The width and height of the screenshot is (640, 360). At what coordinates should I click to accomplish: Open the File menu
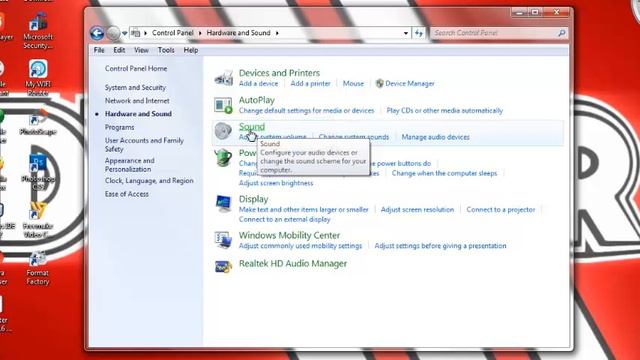pyautogui.click(x=99, y=50)
